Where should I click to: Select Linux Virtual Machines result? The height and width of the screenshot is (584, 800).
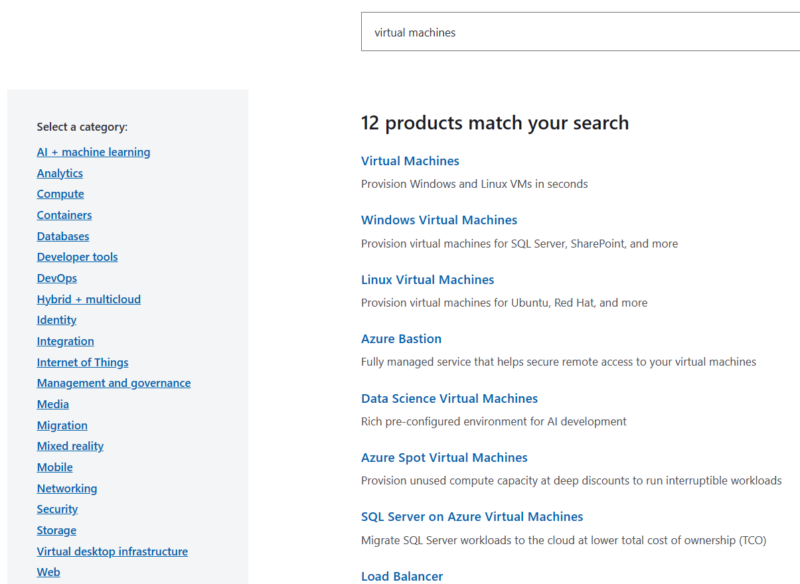tap(428, 280)
